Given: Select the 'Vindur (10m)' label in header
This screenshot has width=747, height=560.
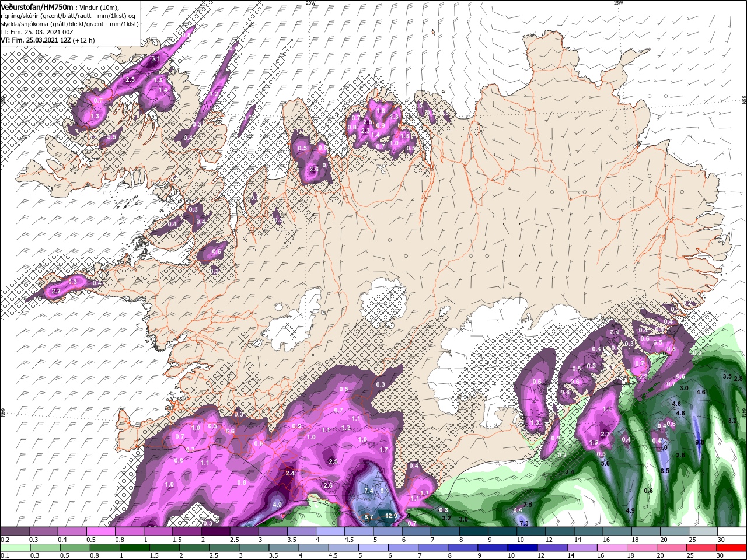Looking at the screenshot, I should [x=100, y=7].
